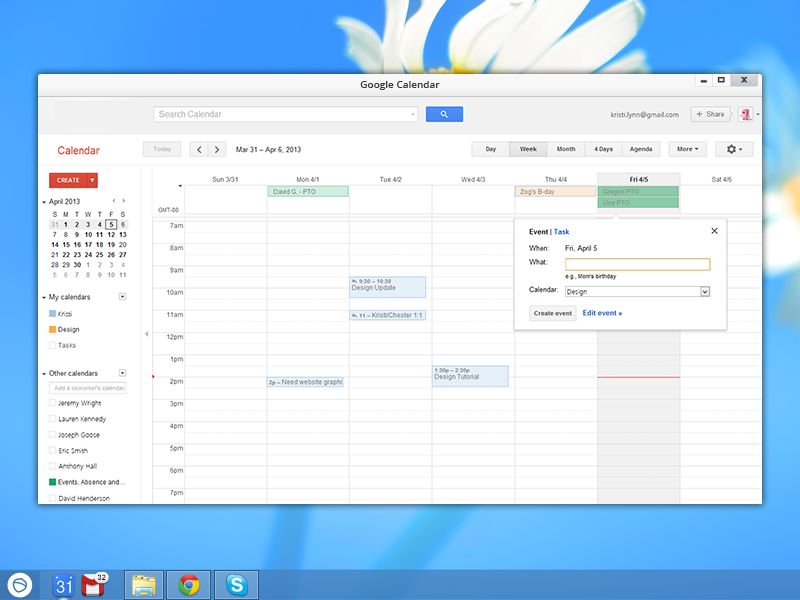This screenshot has width=800, height=600.
Task: Click the Share button
Action: 710,114
